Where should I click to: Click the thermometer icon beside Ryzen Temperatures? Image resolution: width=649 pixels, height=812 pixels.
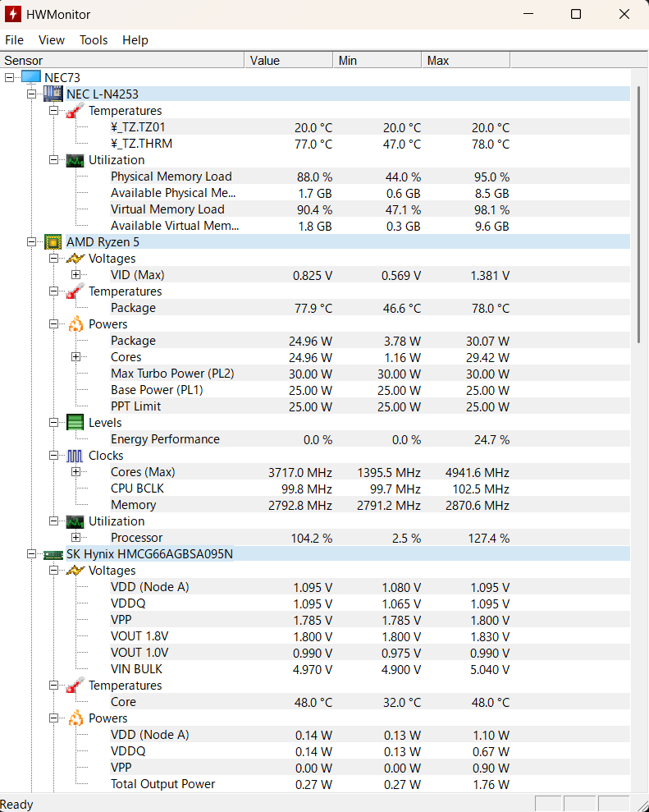click(75, 291)
